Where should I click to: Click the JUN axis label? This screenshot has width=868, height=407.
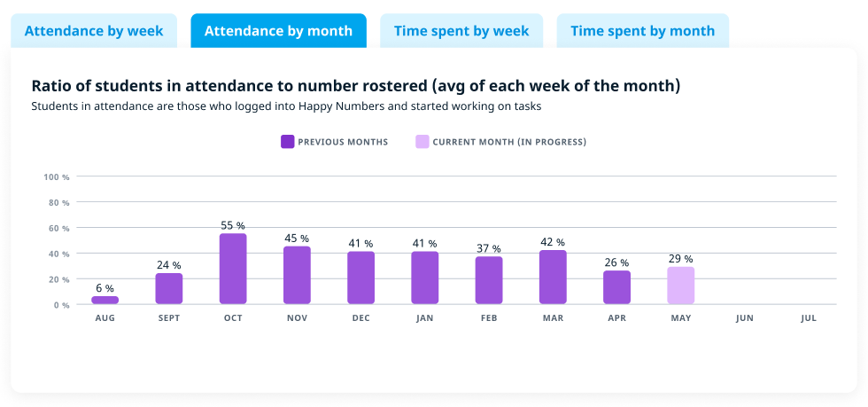point(744,317)
